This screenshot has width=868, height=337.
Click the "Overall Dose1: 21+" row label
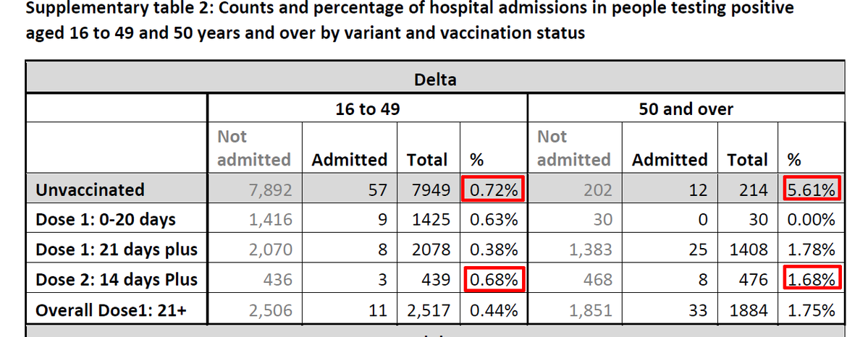[111, 311]
